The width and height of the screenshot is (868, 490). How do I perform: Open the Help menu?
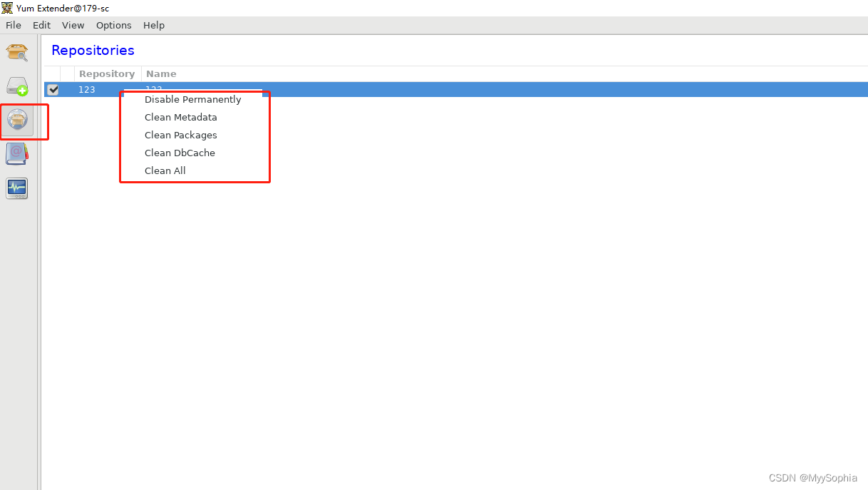pyautogui.click(x=154, y=25)
